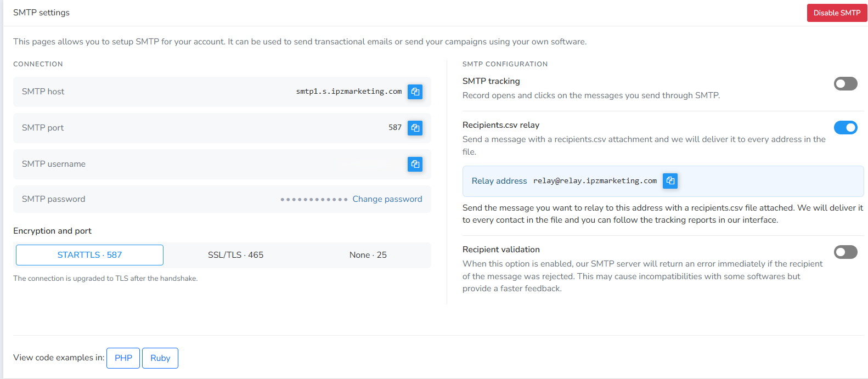Click the Recipients.csv relay heading
Viewport: 868px width, 379px height.
[501, 125]
